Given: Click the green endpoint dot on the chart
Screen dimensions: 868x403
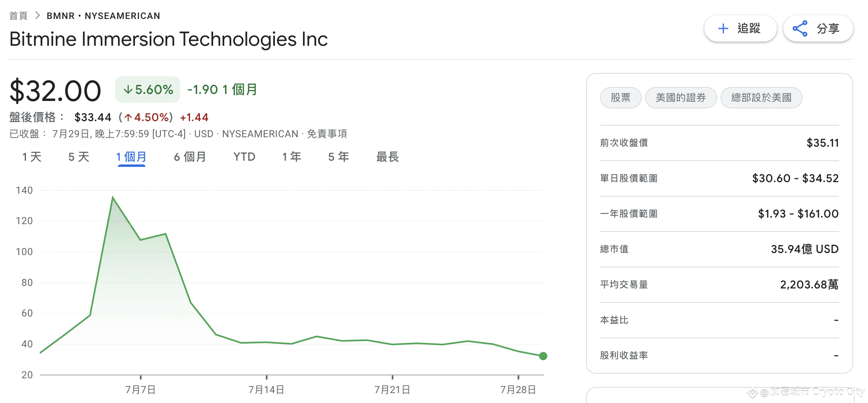Looking at the screenshot, I should point(543,356).
